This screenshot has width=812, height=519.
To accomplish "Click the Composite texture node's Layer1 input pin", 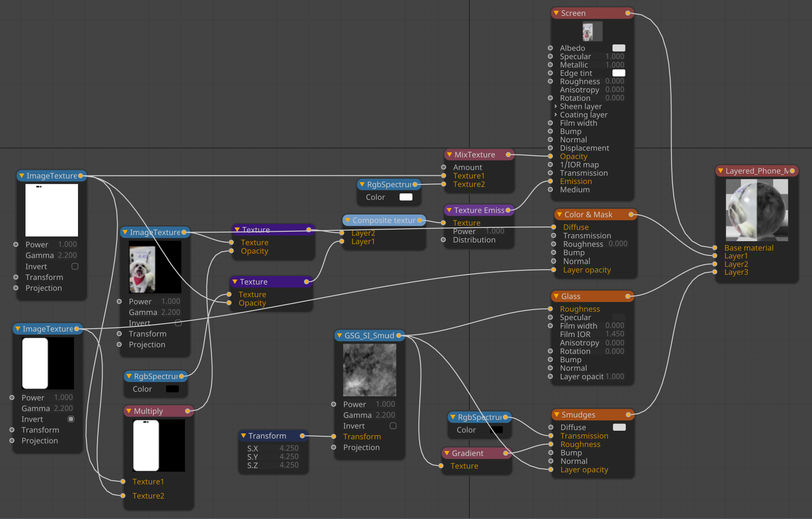I will click(x=342, y=242).
